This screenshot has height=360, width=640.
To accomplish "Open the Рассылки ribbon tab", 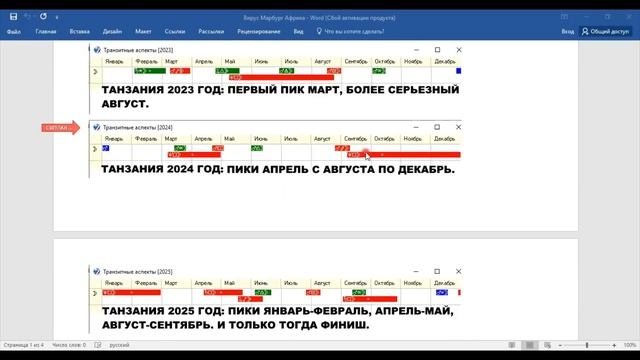I will (211, 31).
